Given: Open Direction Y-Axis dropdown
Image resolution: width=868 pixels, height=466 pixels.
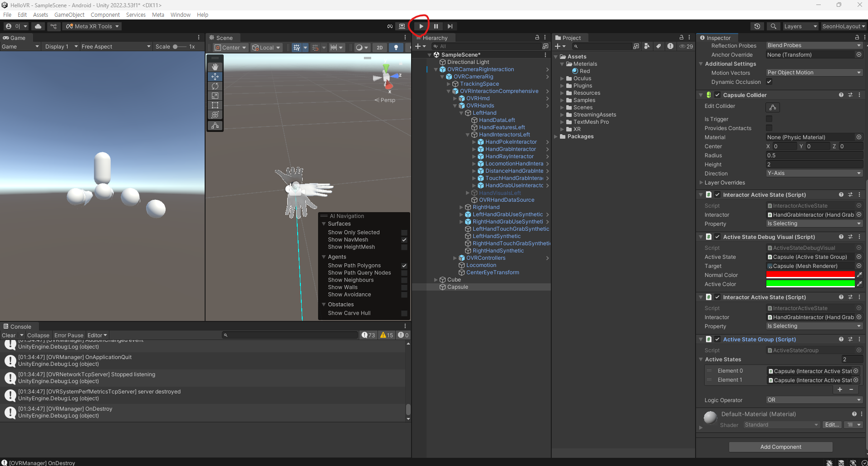Looking at the screenshot, I should [x=814, y=173].
